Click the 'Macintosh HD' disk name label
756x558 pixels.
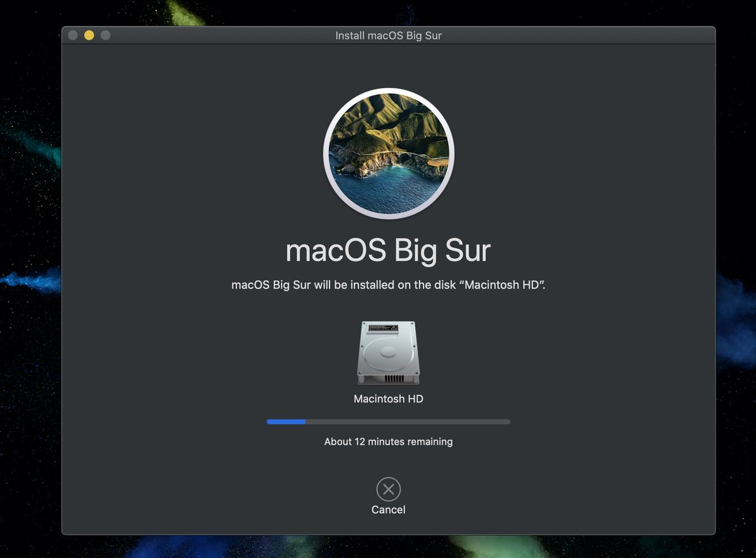[389, 399]
